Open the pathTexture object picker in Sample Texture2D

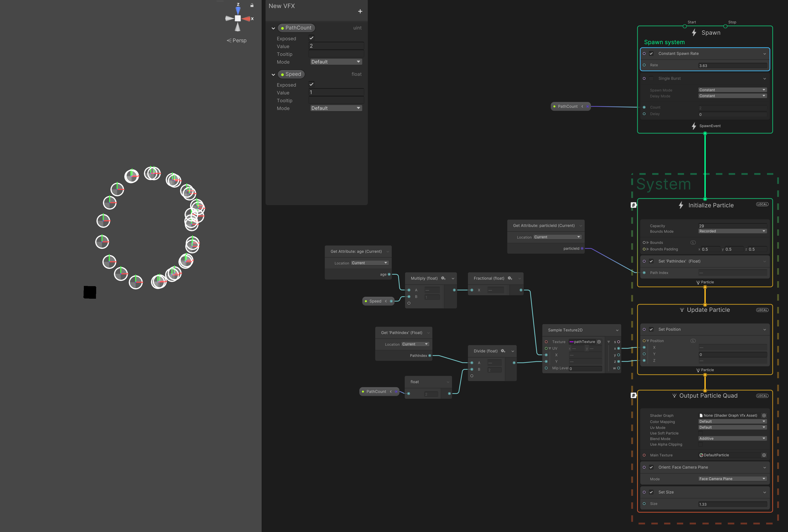click(x=599, y=342)
